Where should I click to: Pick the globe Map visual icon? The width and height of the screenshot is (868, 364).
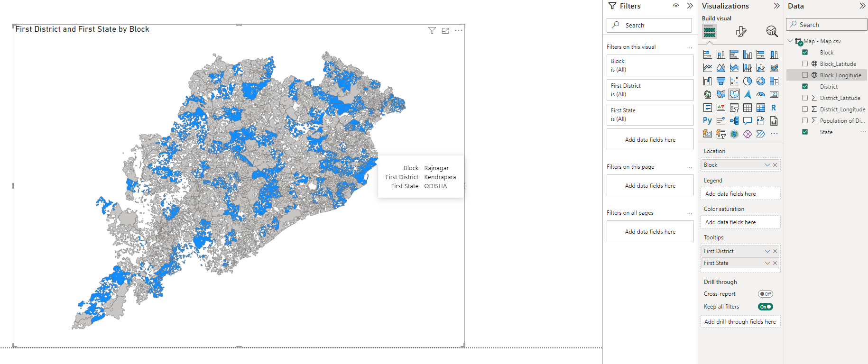[708, 94]
